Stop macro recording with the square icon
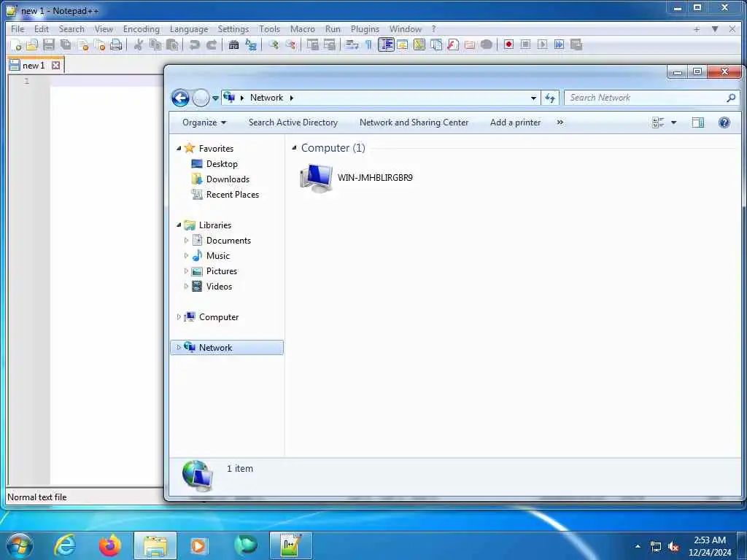The height and width of the screenshot is (560, 747). (525, 44)
